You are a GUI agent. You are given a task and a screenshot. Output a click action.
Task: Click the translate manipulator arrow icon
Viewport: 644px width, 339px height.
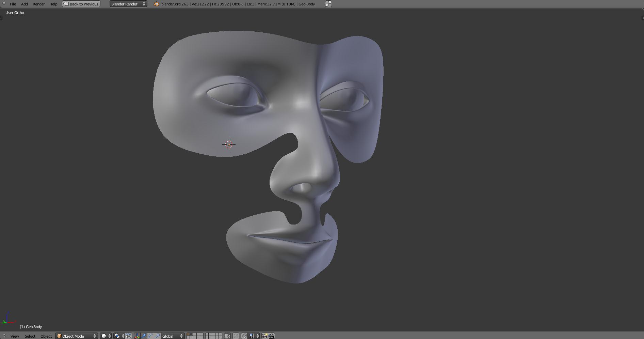[x=144, y=336]
